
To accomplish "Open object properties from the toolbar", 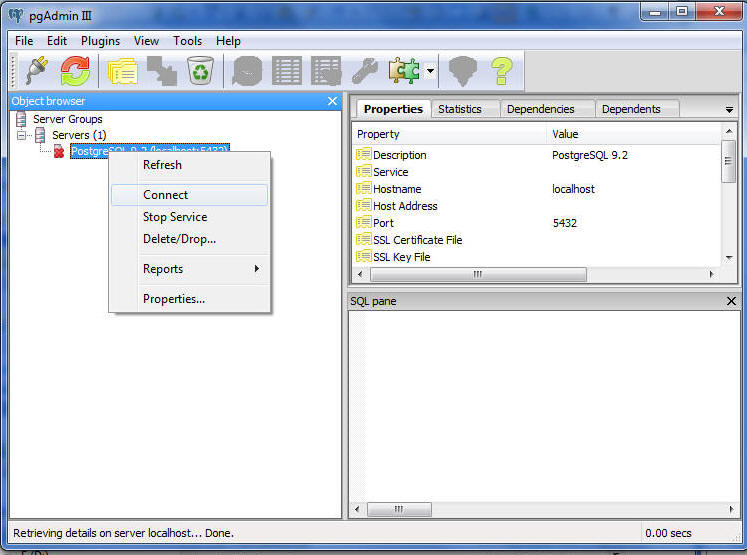I will pos(122,70).
